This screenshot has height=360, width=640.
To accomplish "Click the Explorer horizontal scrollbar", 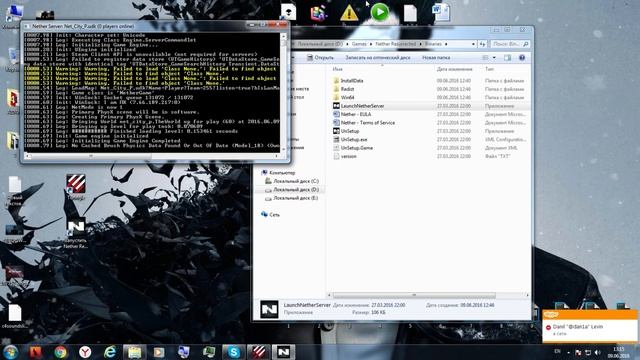I will [414, 295].
